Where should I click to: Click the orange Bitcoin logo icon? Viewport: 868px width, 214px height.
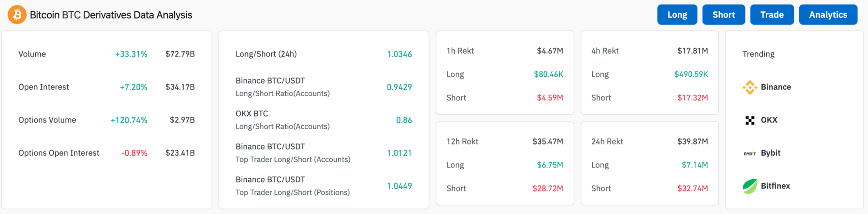coord(17,15)
